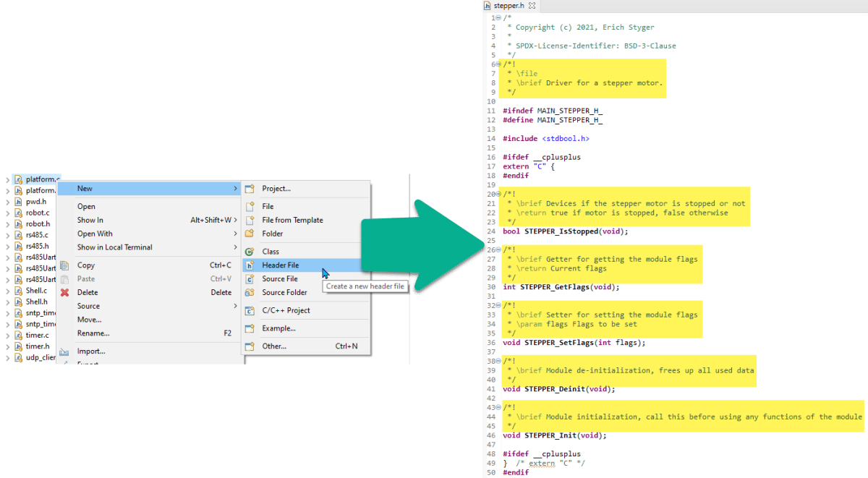This screenshot has width=868, height=478.
Task: Click Rename in the context menu
Action: (x=94, y=333)
